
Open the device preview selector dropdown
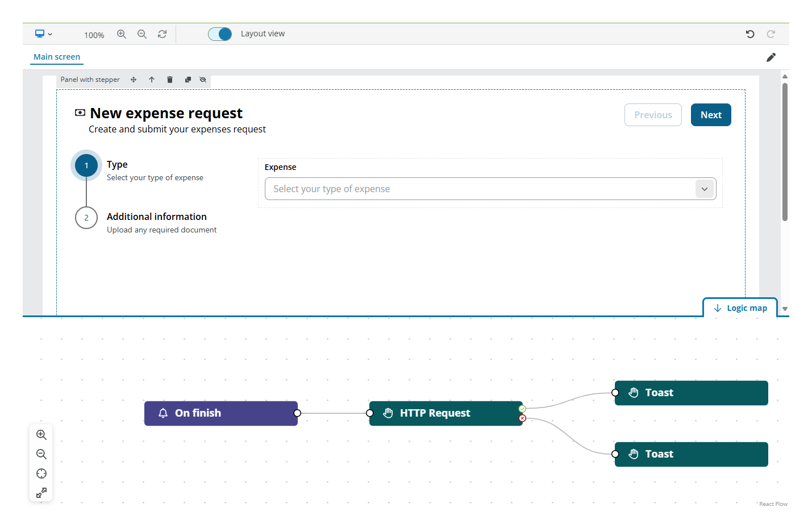[43, 34]
